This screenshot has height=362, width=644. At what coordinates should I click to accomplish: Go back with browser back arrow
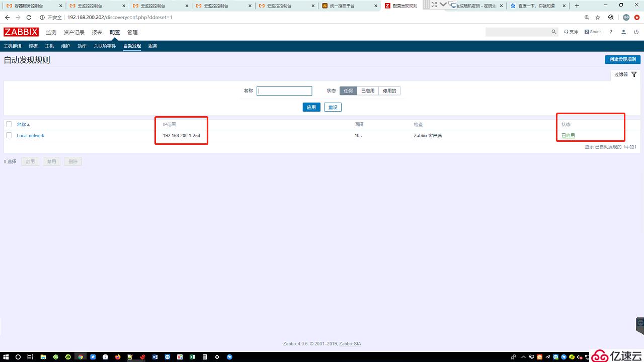pos(7,17)
